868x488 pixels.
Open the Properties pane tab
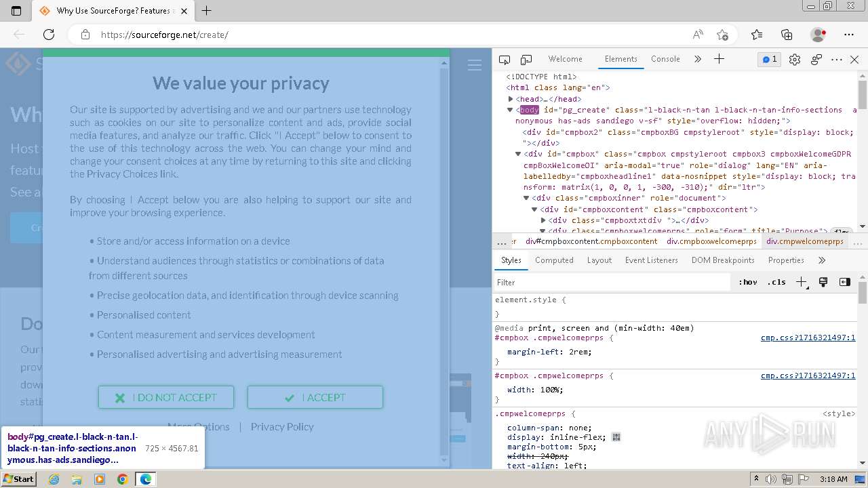pos(786,260)
